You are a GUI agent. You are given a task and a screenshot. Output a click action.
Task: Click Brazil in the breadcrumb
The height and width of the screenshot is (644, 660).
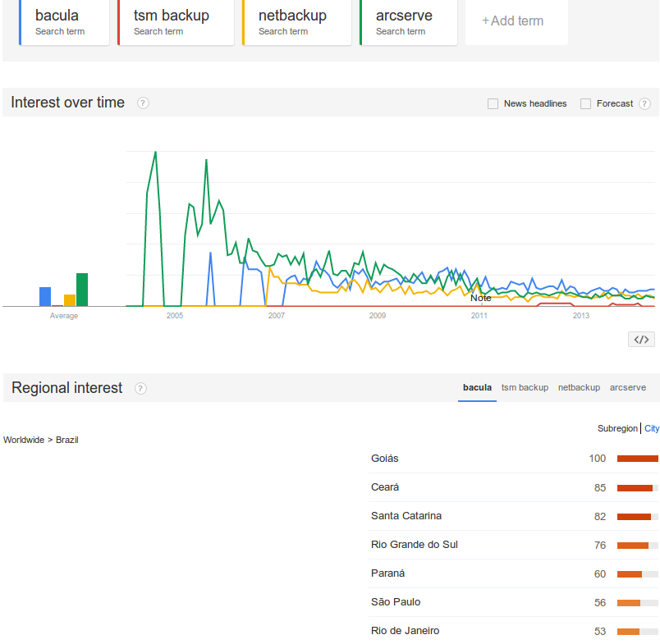point(67,440)
